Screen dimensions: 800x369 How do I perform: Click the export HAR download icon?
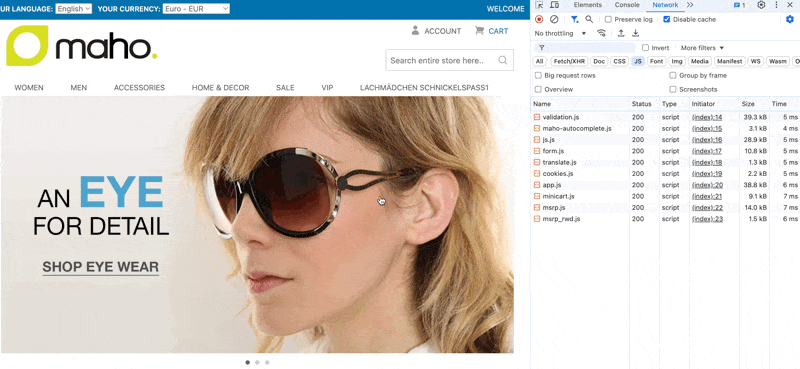pyautogui.click(x=636, y=33)
